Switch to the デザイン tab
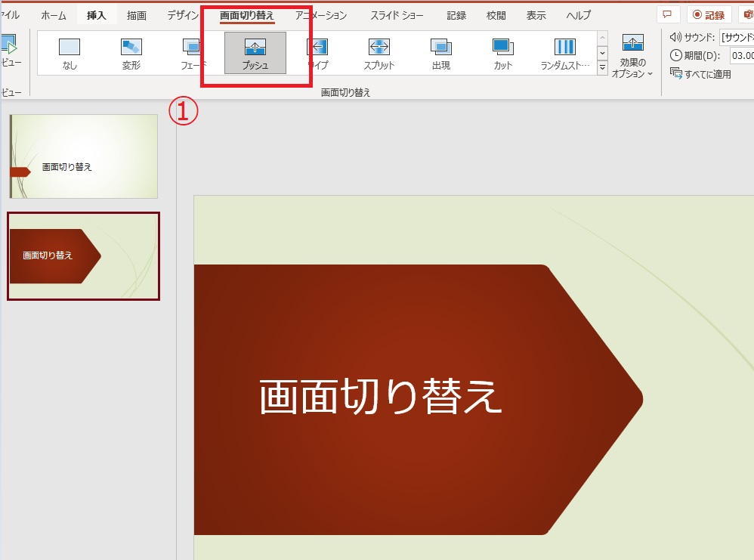754x560 pixels. (184, 15)
